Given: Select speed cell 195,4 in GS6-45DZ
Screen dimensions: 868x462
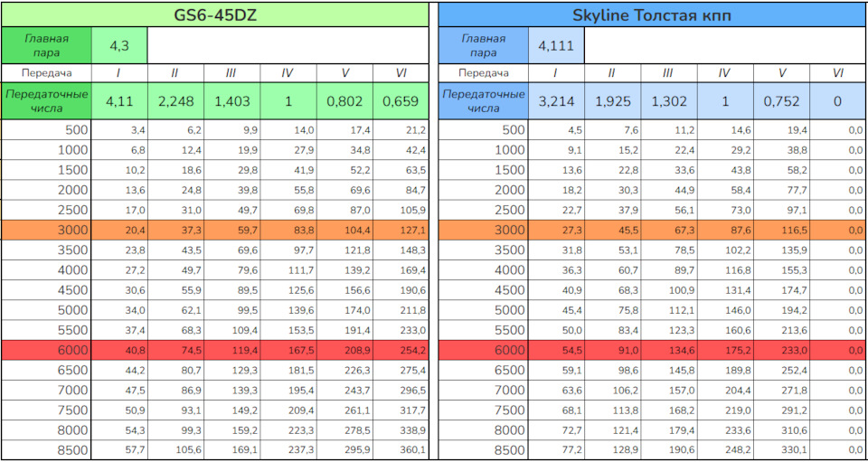Looking at the screenshot, I should (x=288, y=390).
